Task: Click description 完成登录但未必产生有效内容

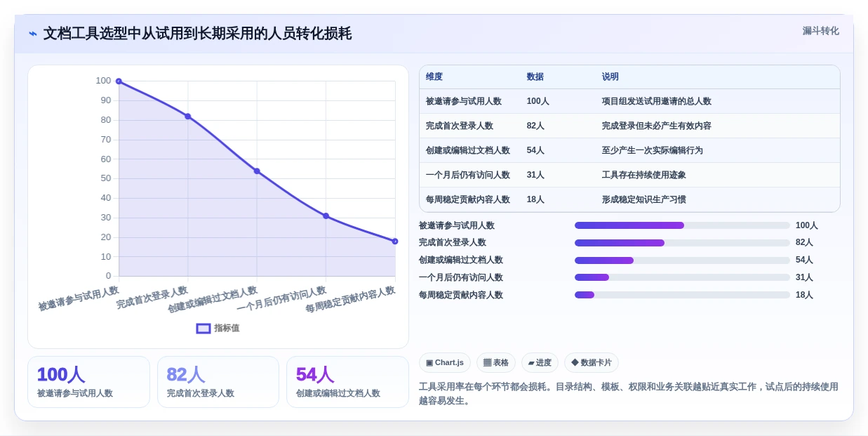Action: click(657, 126)
